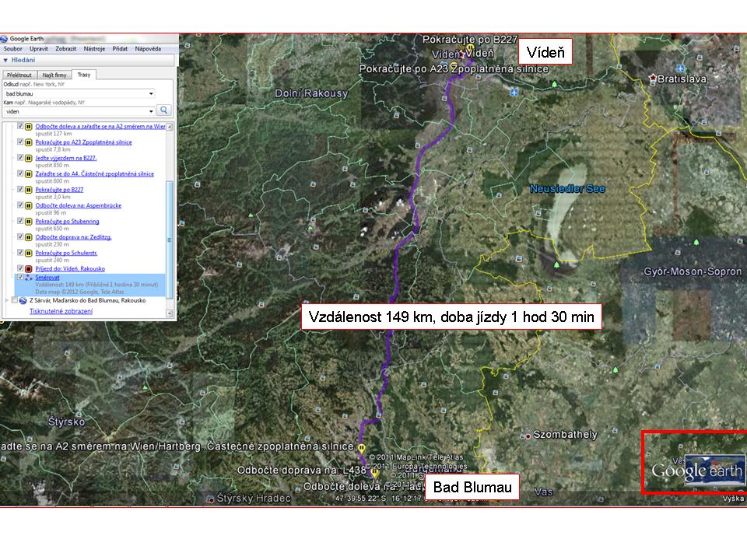Click the yellow placemark pin near Bad Blumau
The height and width of the screenshot is (560, 747).
coord(375,474)
